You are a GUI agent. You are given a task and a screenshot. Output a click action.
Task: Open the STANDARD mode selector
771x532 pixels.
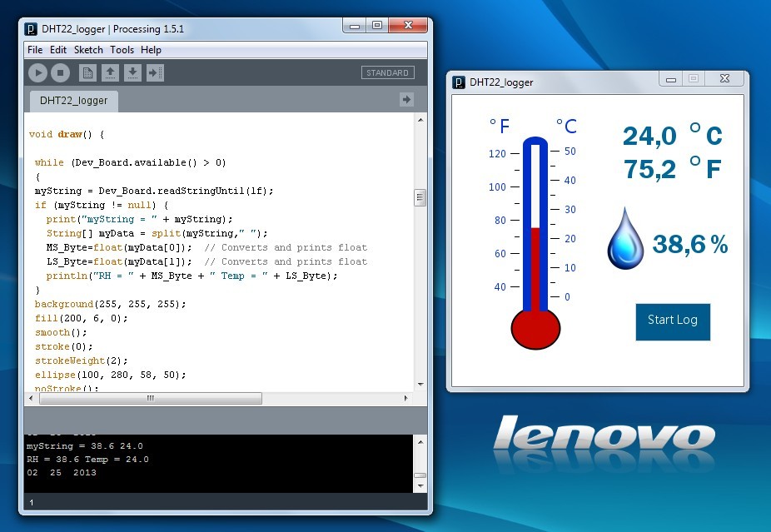(387, 72)
